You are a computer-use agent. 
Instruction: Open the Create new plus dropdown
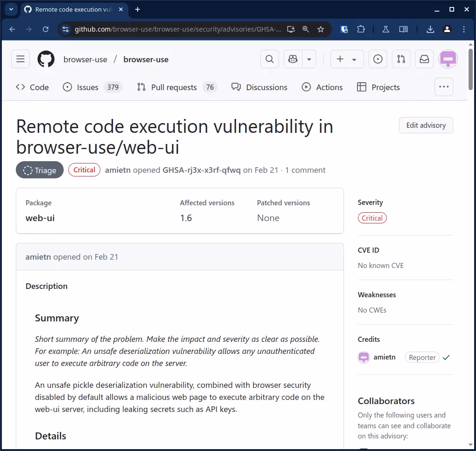[347, 59]
